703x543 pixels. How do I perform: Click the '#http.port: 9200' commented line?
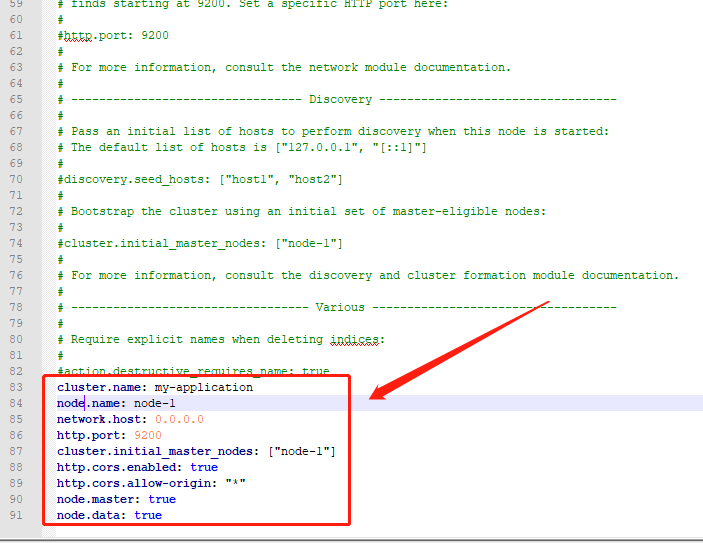pyautogui.click(x=113, y=35)
